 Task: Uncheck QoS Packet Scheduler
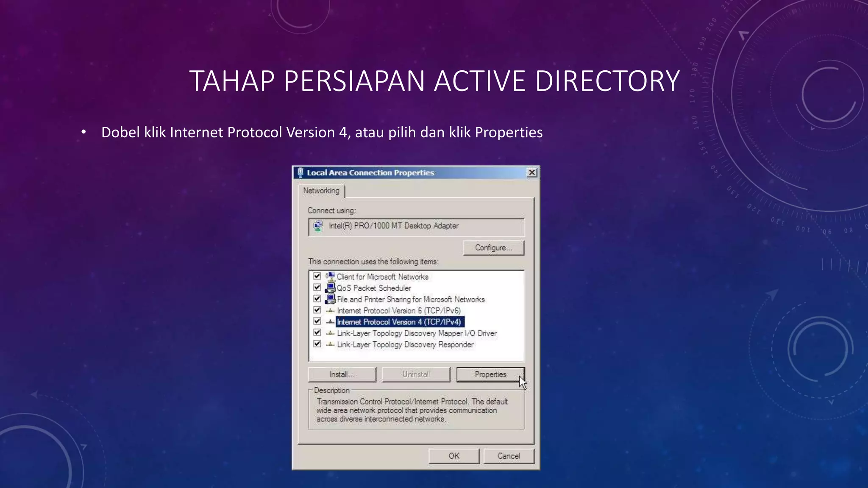317,288
